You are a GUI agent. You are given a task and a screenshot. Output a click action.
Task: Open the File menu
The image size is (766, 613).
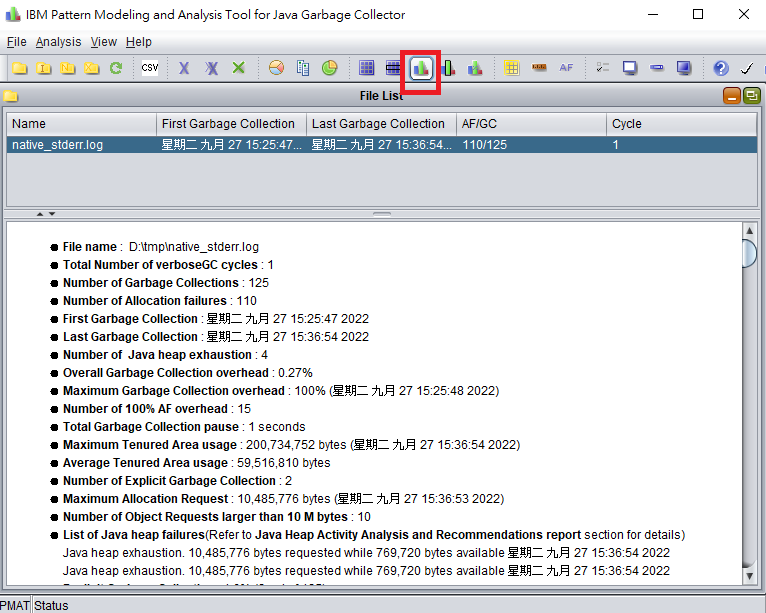click(x=17, y=42)
